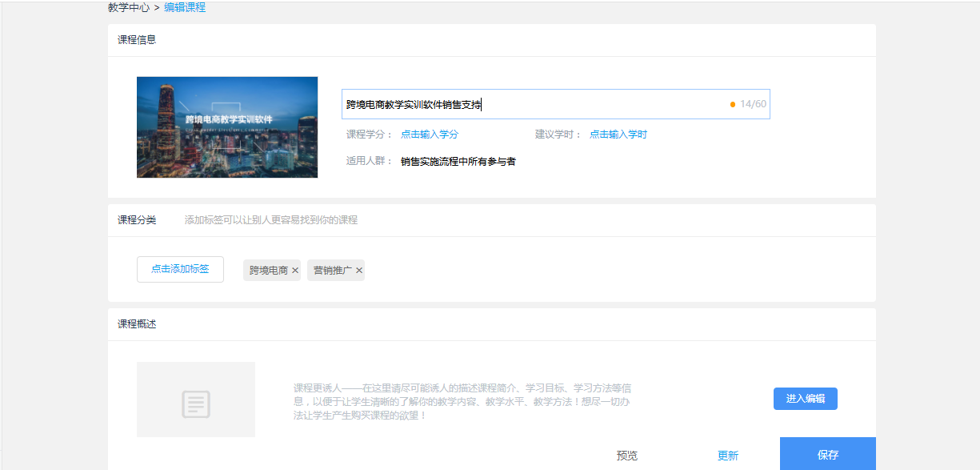Screen dimensions: 980x470
Task: Click the 课程学分 label
Action: 370,135
